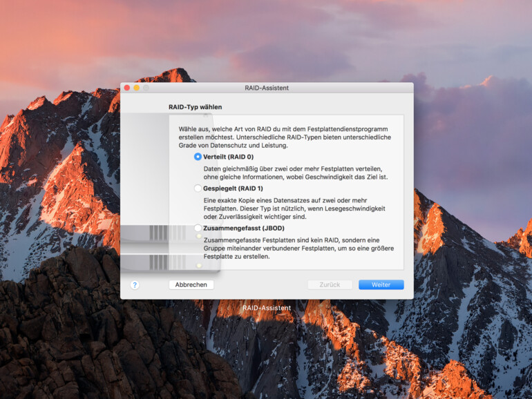Click the 'RAID-Typ wählen' heading

point(195,107)
